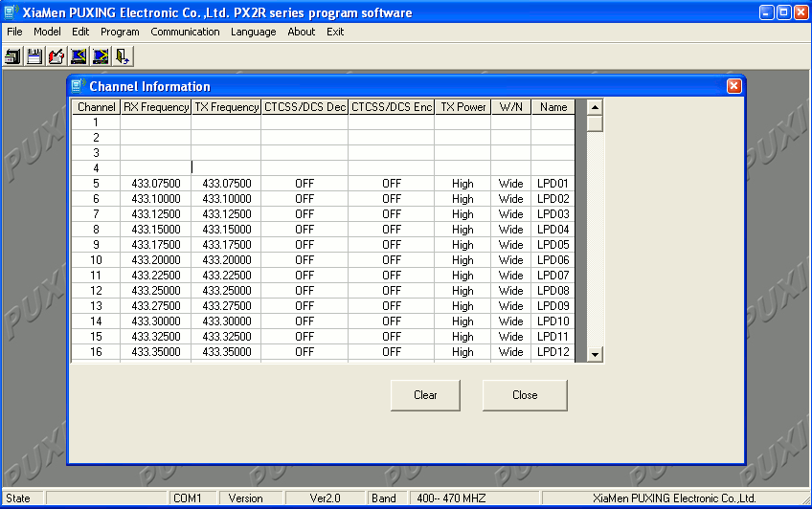
Task: Click the Channel Information title bar icon
Action: tap(79, 86)
